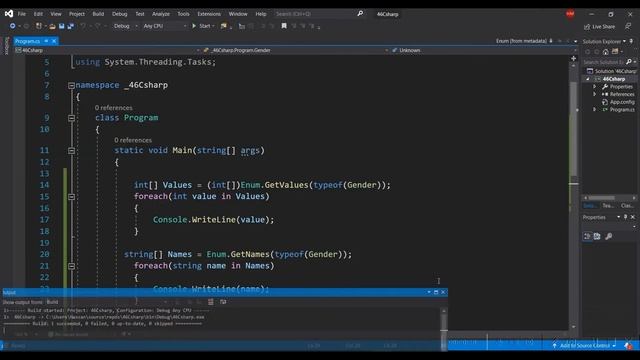Click the Save toolbar icon

(62, 26)
